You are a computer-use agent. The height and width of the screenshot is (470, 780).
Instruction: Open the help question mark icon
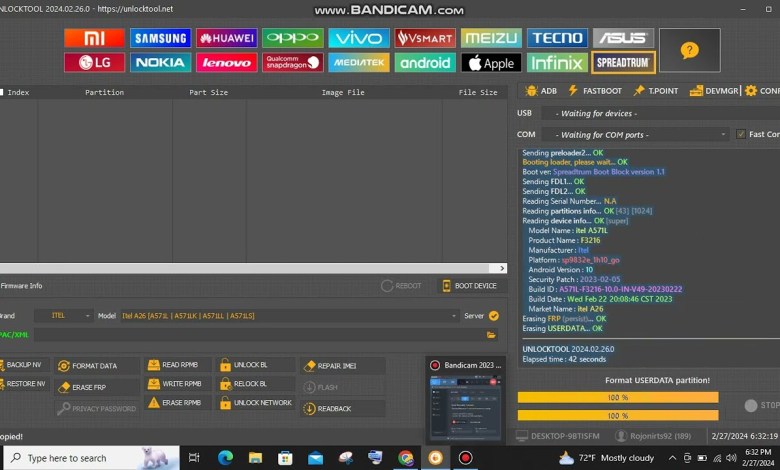click(x=689, y=50)
